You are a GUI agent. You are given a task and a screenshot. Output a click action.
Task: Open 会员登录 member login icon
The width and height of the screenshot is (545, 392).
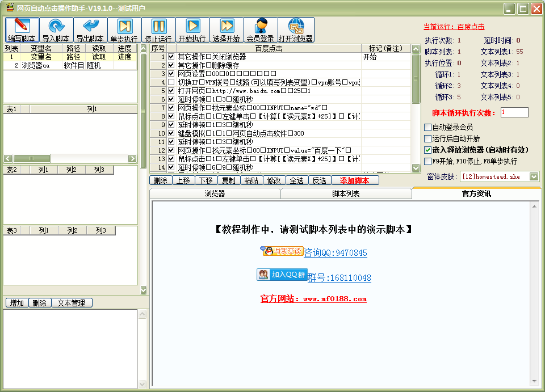(260, 27)
